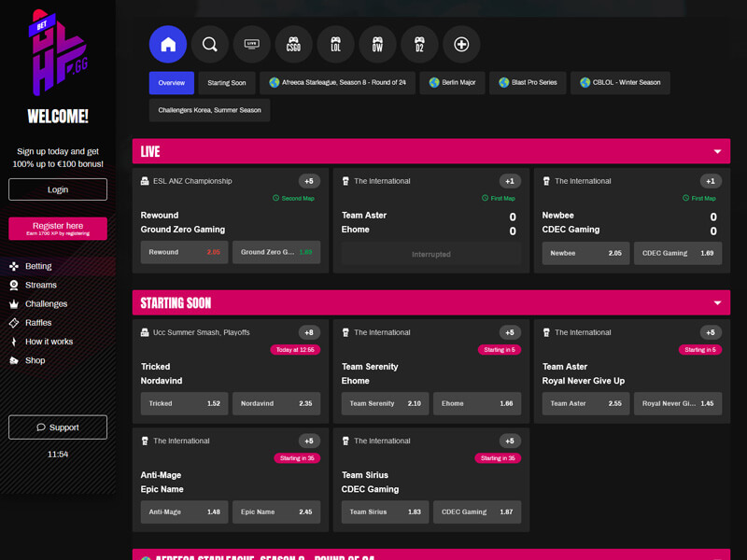
Task: Expand +1 markets for Newbee vs CDEC Gaming
Action: 711,181
